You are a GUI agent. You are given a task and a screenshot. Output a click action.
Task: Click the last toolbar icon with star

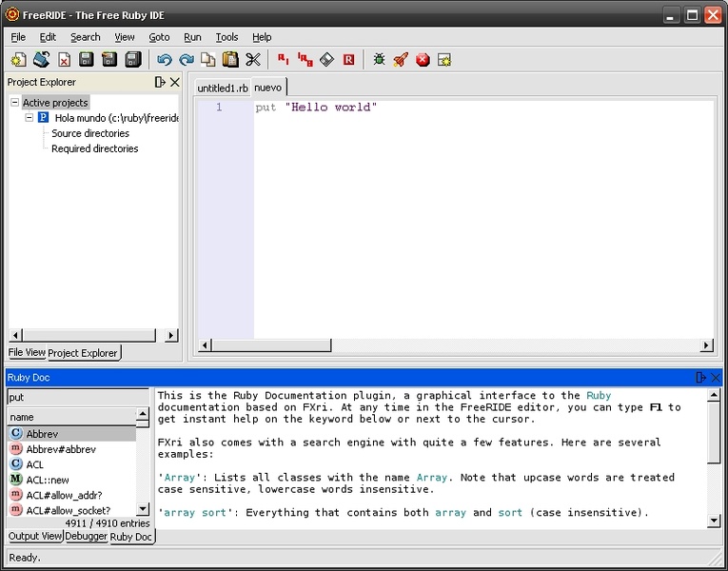[444, 59]
